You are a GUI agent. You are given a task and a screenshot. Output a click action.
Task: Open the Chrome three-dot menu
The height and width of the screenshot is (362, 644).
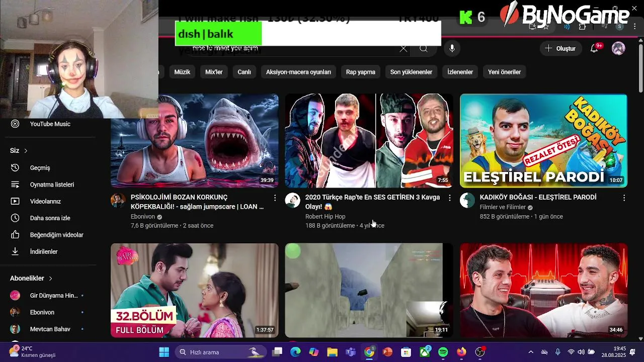(x=634, y=26)
